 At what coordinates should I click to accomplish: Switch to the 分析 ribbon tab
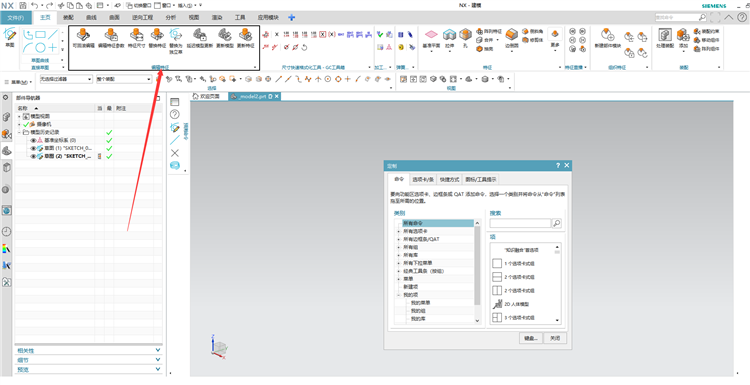point(170,18)
